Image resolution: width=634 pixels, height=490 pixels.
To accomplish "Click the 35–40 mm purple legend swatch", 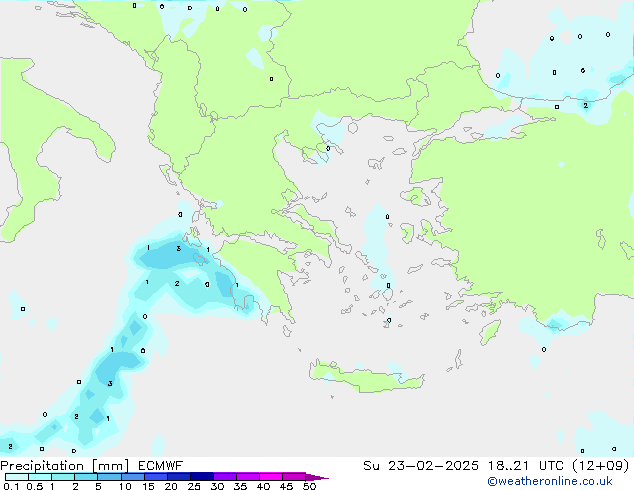I will 247,477.
